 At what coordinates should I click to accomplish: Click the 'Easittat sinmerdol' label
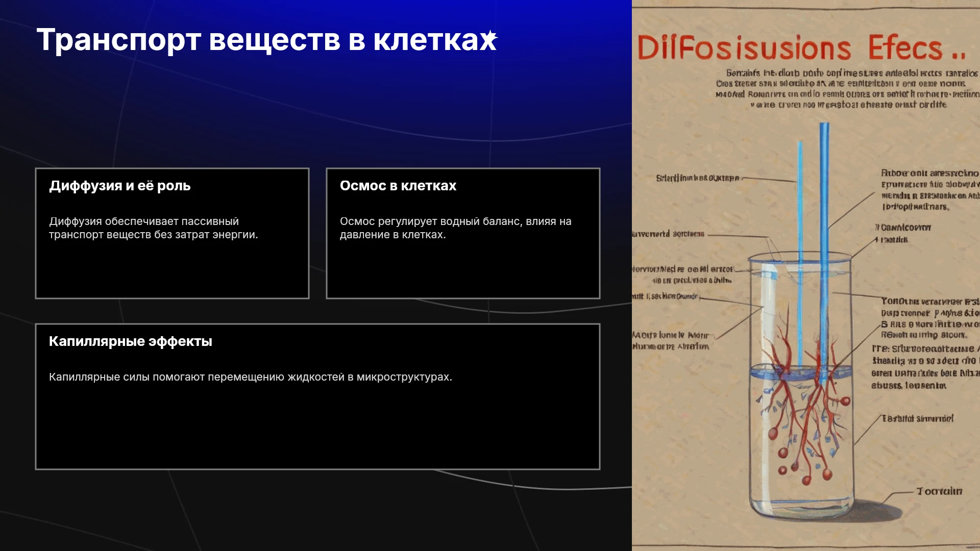[x=918, y=419]
